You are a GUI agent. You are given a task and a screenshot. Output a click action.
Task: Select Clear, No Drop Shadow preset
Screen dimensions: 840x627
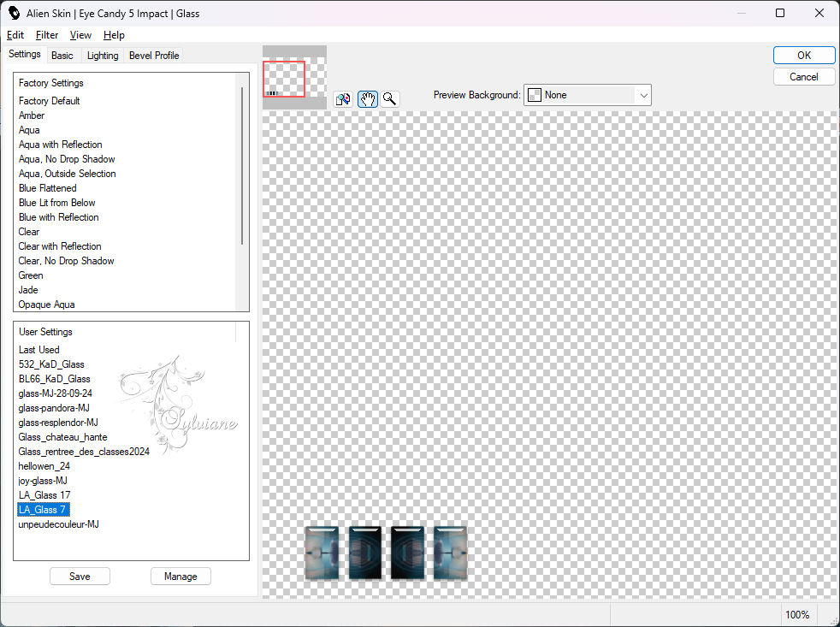(66, 260)
